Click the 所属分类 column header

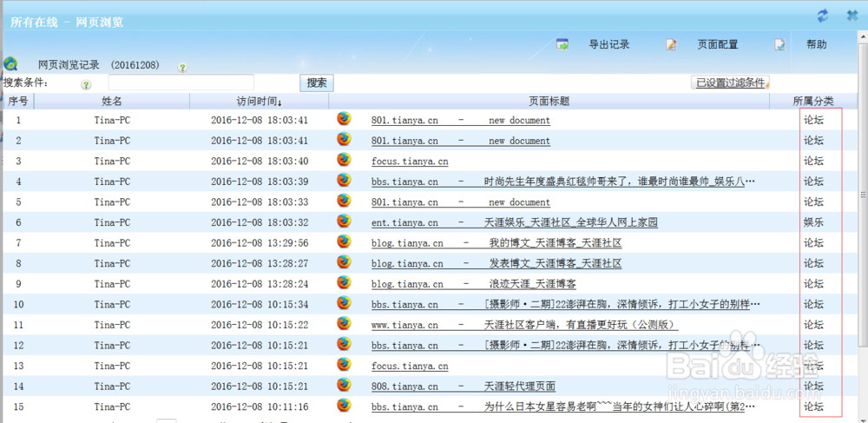point(813,102)
